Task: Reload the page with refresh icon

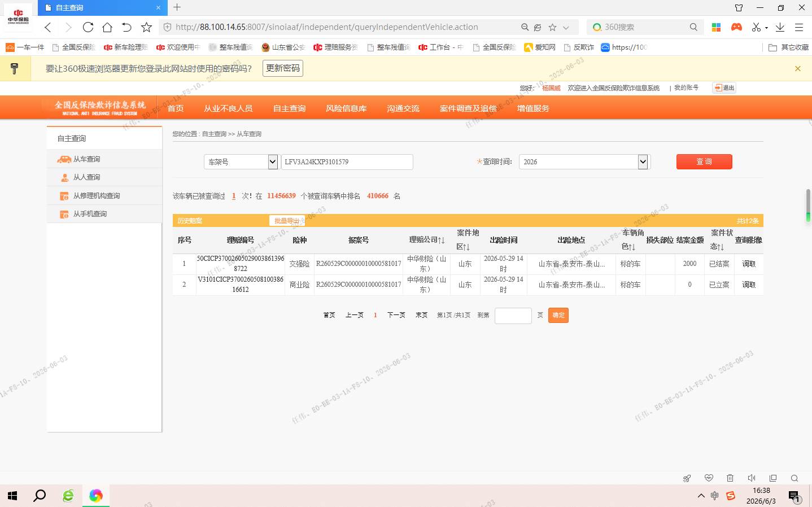Action: coord(88,27)
